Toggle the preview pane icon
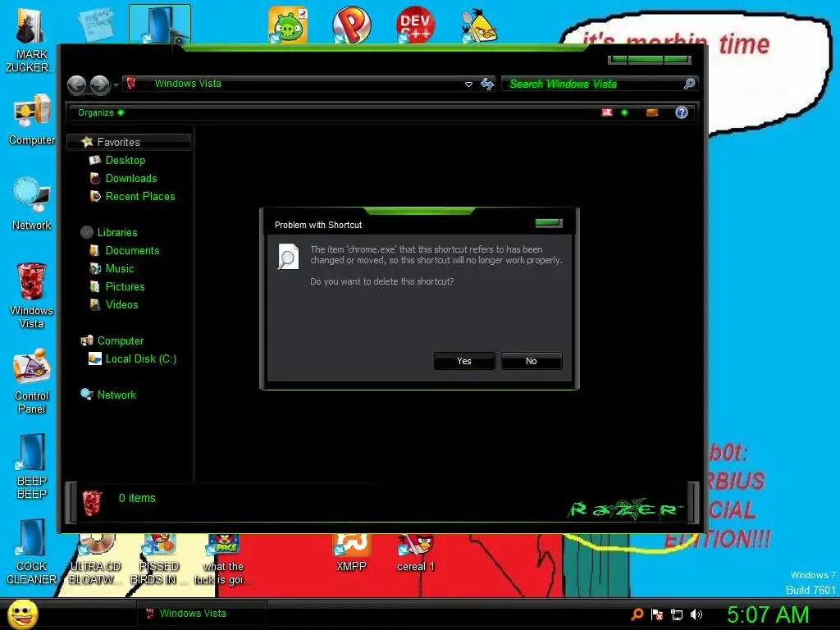840x630 pixels. click(x=652, y=112)
